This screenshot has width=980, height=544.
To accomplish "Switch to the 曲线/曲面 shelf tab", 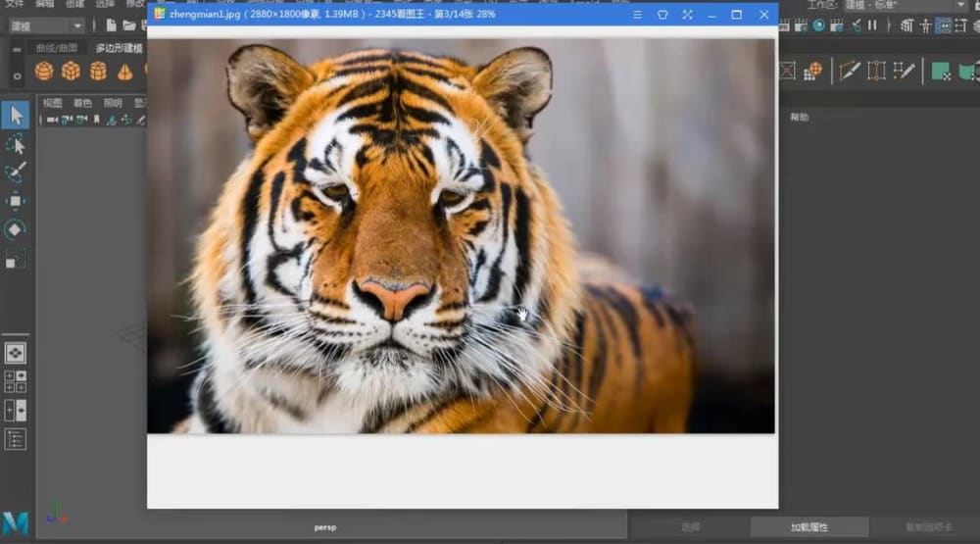I will coord(57,48).
